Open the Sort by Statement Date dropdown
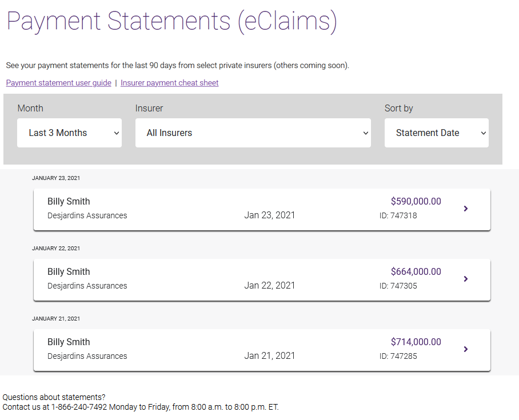The image size is (519, 420). 436,133
